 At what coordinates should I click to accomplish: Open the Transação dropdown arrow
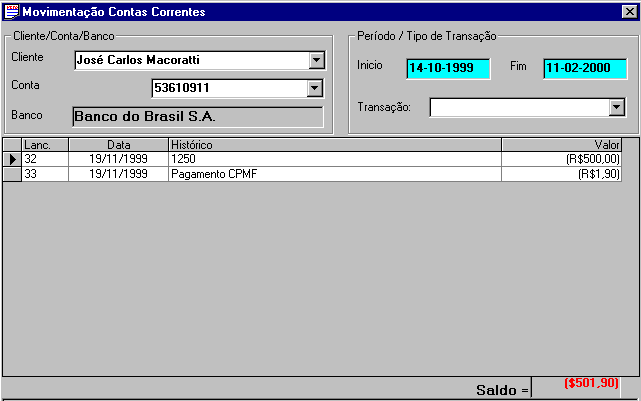point(616,108)
